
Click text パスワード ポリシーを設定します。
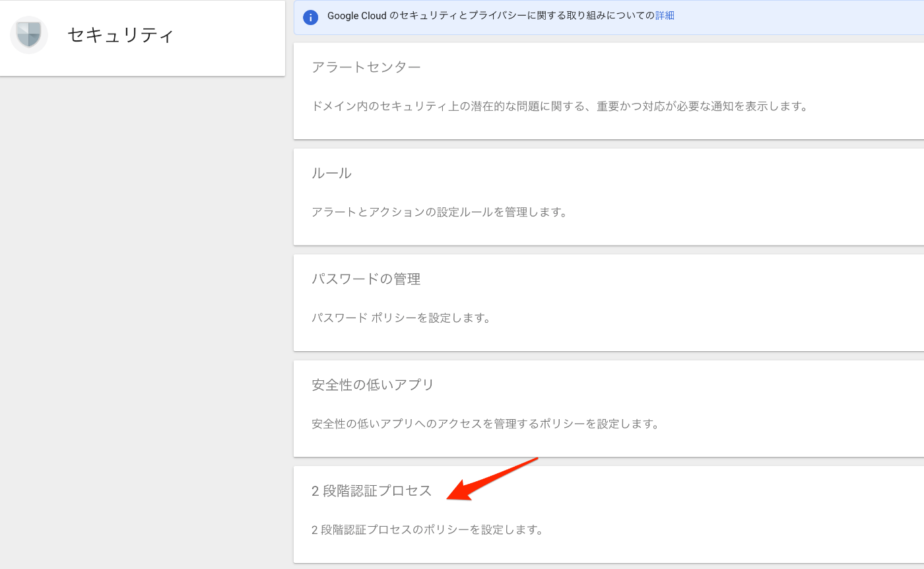pos(401,318)
